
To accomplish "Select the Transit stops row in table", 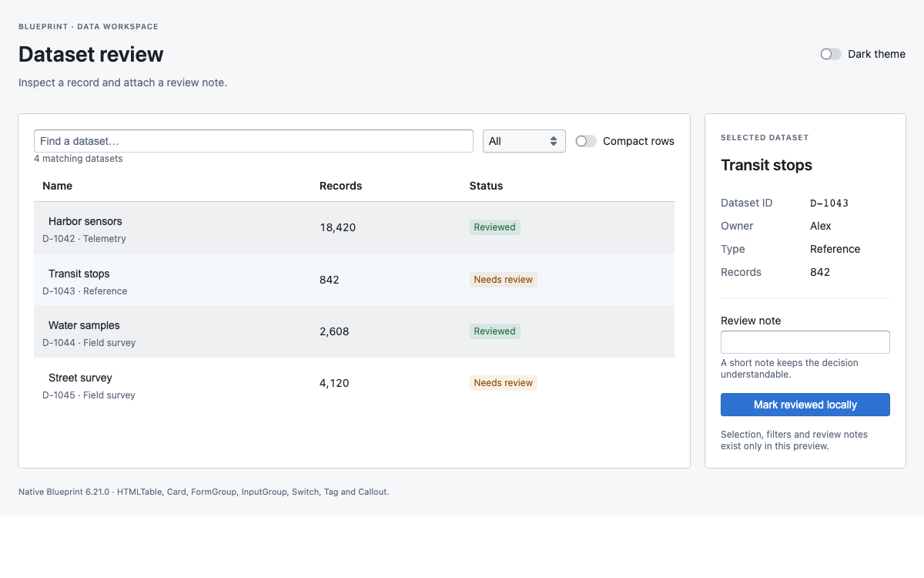I will coord(354,280).
